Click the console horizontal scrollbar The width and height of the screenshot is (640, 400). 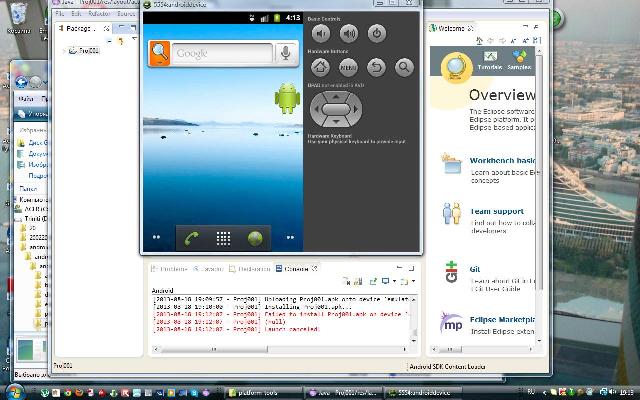282,349
